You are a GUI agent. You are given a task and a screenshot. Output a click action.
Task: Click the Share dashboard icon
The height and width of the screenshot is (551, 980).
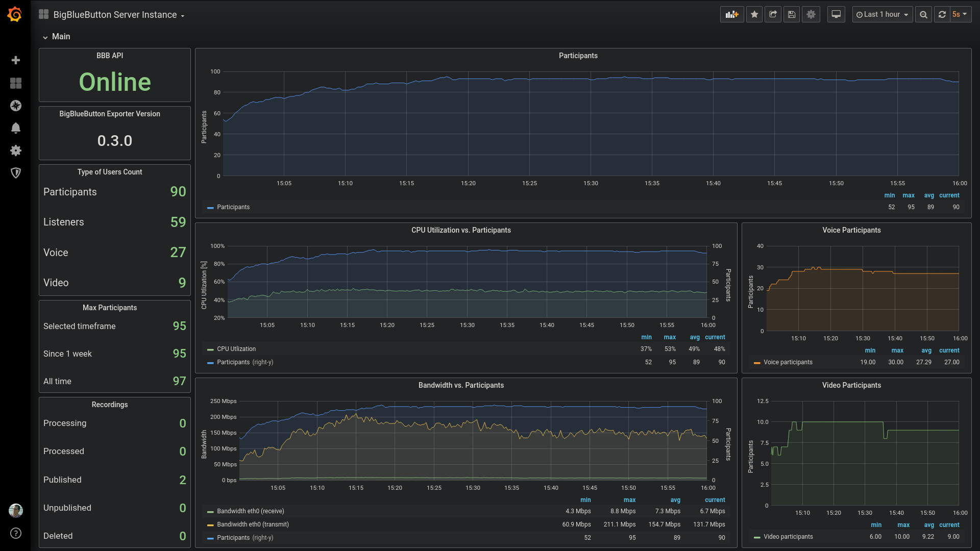coord(773,15)
